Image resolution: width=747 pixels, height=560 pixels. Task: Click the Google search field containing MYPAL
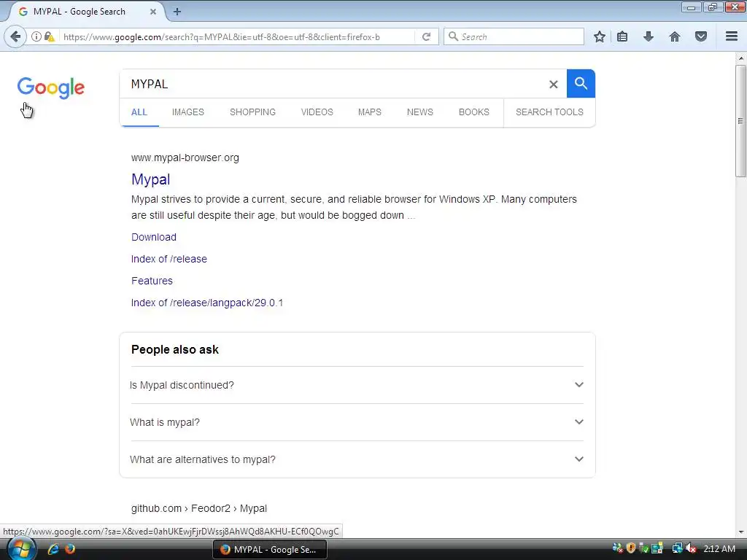point(333,84)
